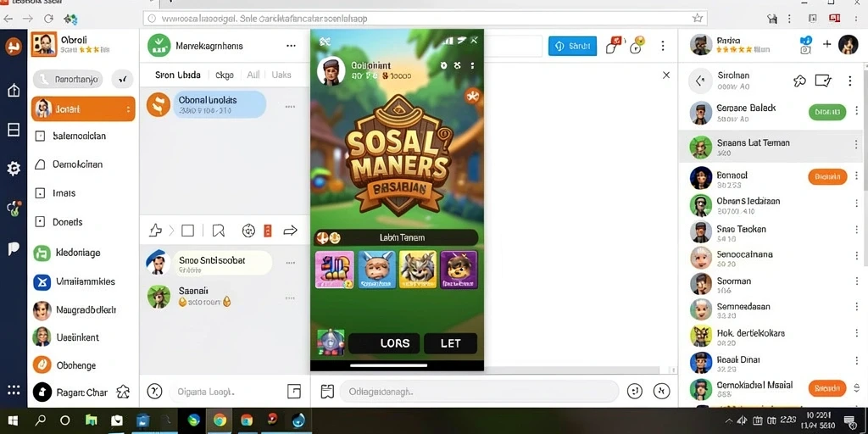Close the center panel with the X
Image resolution: width=868 pixels, height=434 pixels.
click(666, 75)
